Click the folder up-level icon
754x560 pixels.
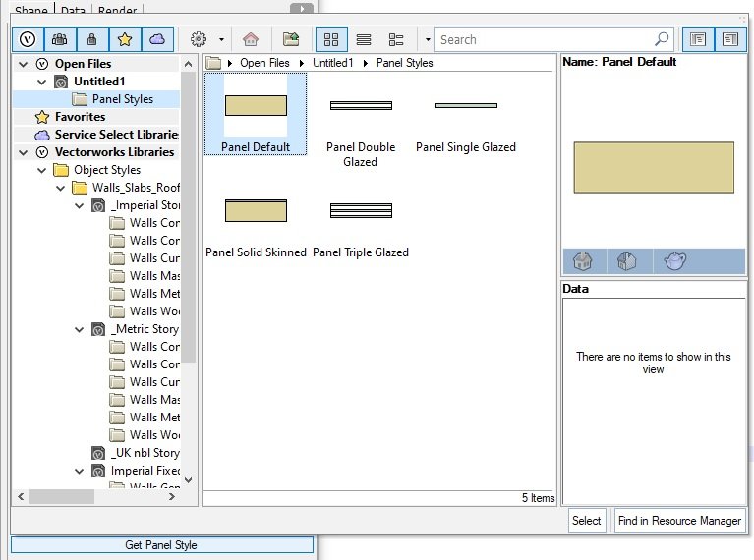290,39
